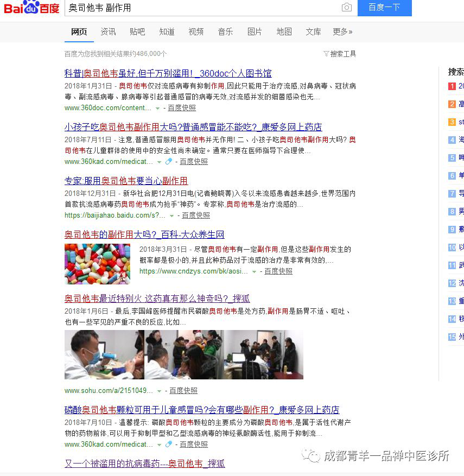Viewport: 464px width, 476px height.
Task: Switch to the 资讯 tab
Action: 108,31
